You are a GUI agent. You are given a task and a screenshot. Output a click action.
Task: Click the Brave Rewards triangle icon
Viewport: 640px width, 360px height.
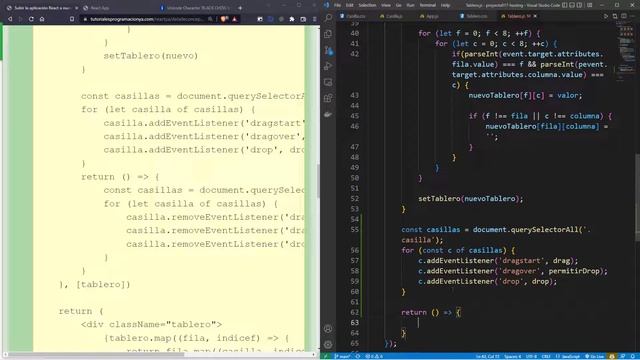click(x=235, y=19)
